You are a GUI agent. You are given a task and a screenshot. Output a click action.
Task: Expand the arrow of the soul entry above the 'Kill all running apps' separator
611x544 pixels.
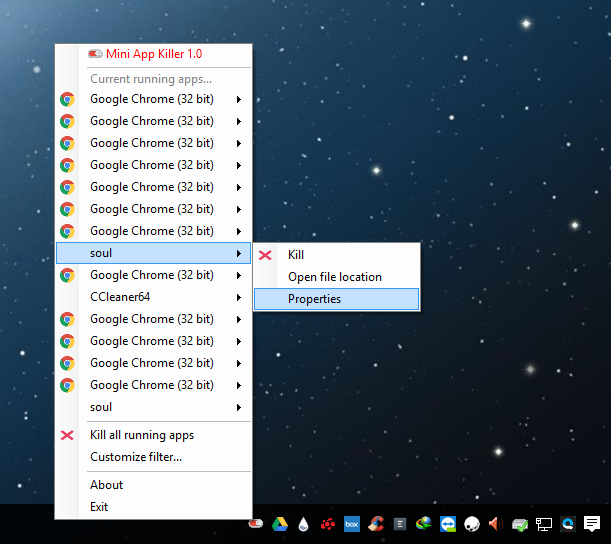239,408
